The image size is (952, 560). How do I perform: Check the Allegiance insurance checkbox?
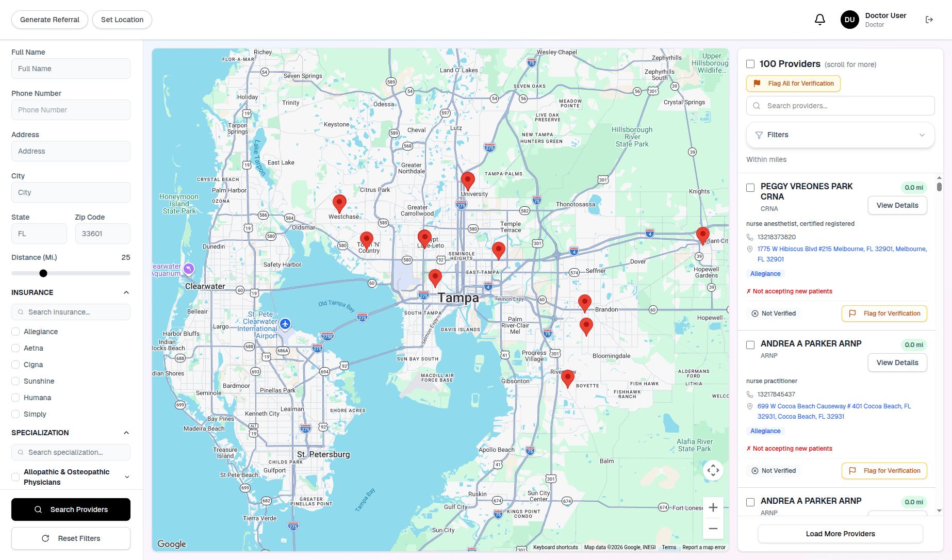[15, 332]
